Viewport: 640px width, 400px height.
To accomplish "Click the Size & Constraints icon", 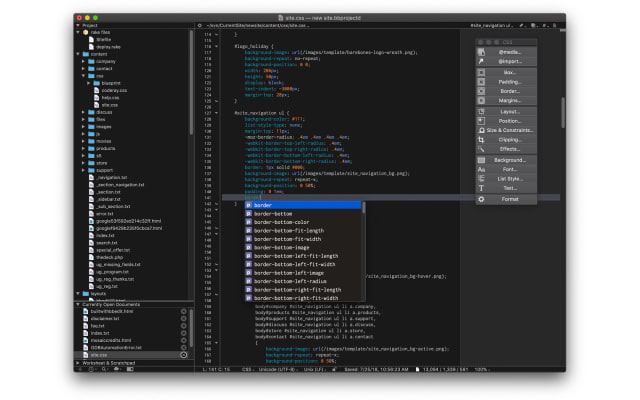I will 482,130.
